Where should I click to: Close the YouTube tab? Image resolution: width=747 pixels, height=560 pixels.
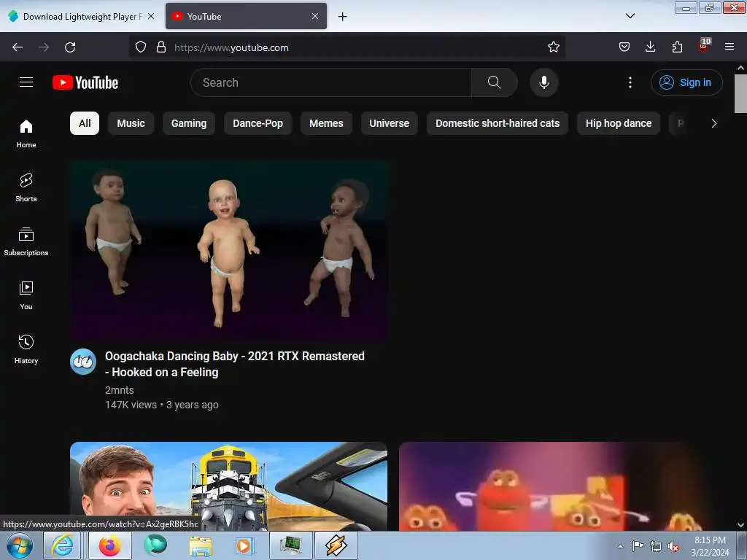(315, 17)
